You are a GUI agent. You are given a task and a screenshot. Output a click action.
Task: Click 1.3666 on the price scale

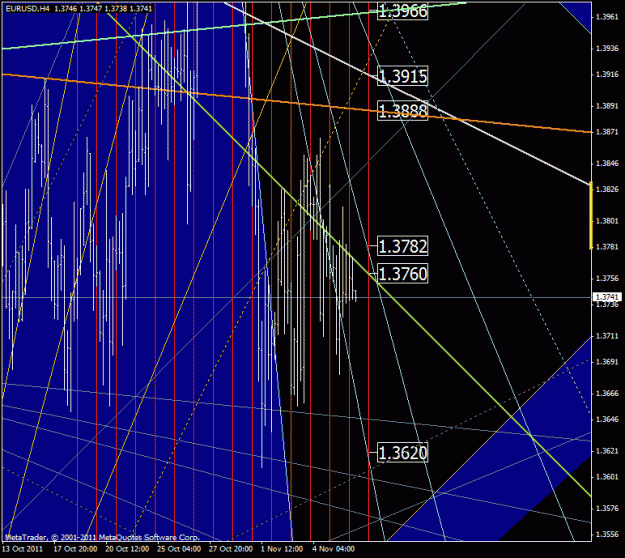point(607,394)
